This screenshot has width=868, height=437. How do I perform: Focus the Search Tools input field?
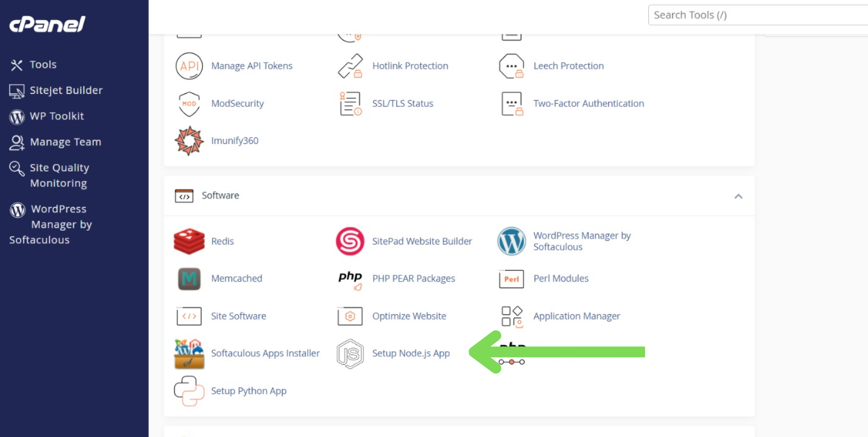[757, 15]
